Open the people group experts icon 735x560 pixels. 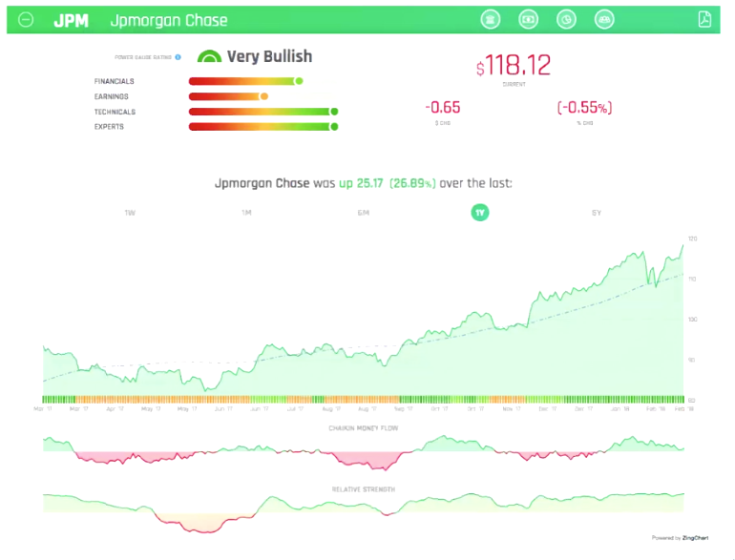click(x=604, y=20)
